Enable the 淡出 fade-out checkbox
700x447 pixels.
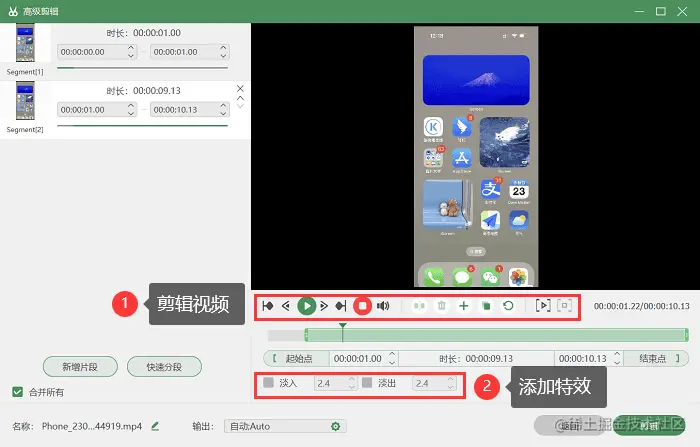(367, 383)
